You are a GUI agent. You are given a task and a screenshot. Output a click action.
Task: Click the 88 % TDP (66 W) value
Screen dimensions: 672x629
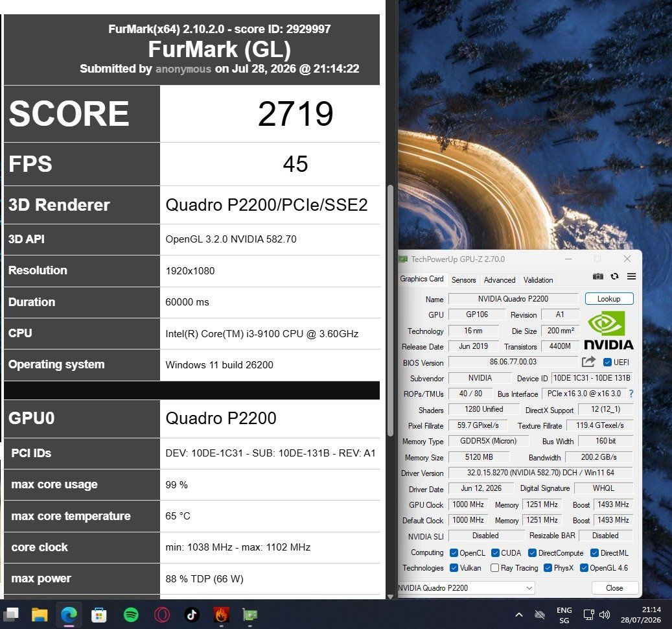pyautogui.click(x=204, y=579)
